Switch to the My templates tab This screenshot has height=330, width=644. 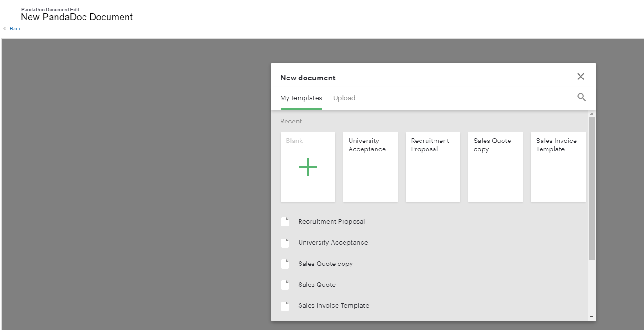[x=301, y=98]
